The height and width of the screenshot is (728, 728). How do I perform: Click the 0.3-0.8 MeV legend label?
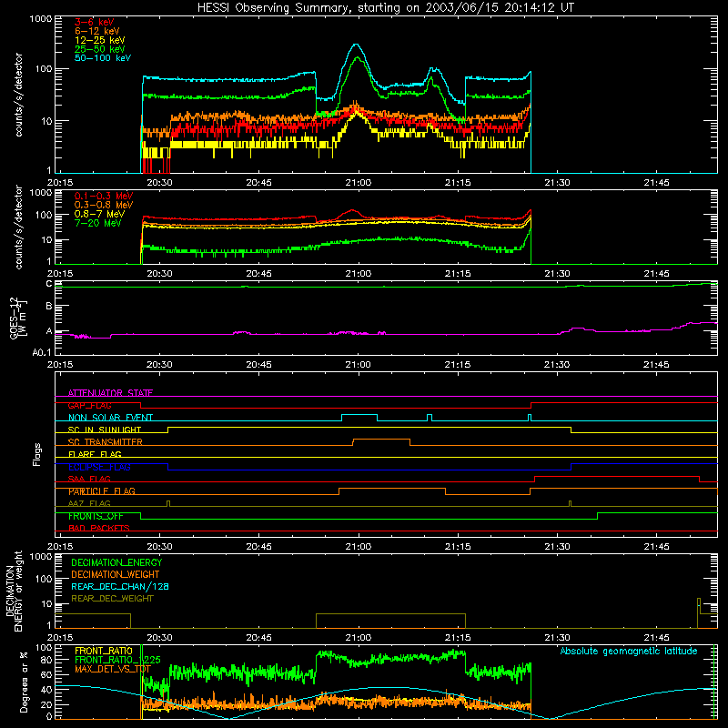(103, 205)
